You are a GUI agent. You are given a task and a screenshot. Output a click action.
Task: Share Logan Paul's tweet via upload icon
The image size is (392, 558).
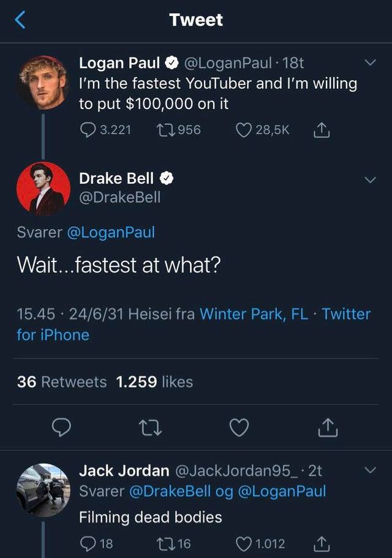(322, 130)
